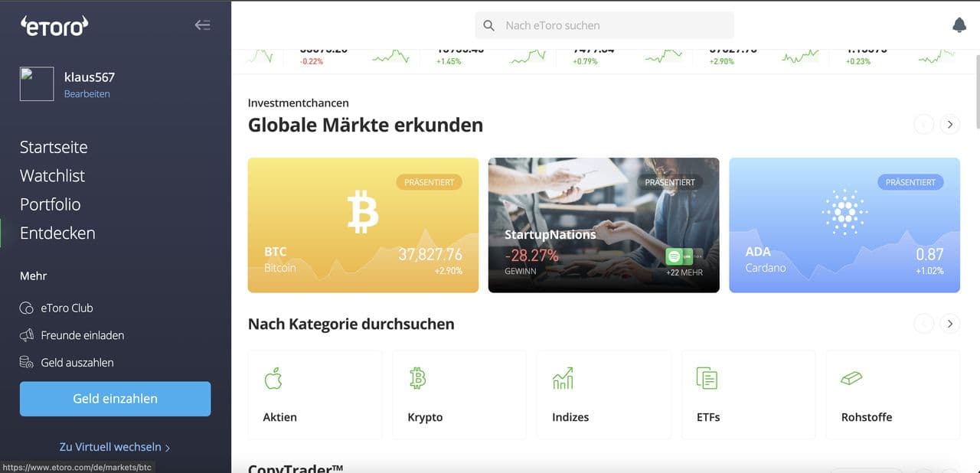Select the ETFs document icon
The width and height of the screenshot is (980, 473).
click(707, 377)
